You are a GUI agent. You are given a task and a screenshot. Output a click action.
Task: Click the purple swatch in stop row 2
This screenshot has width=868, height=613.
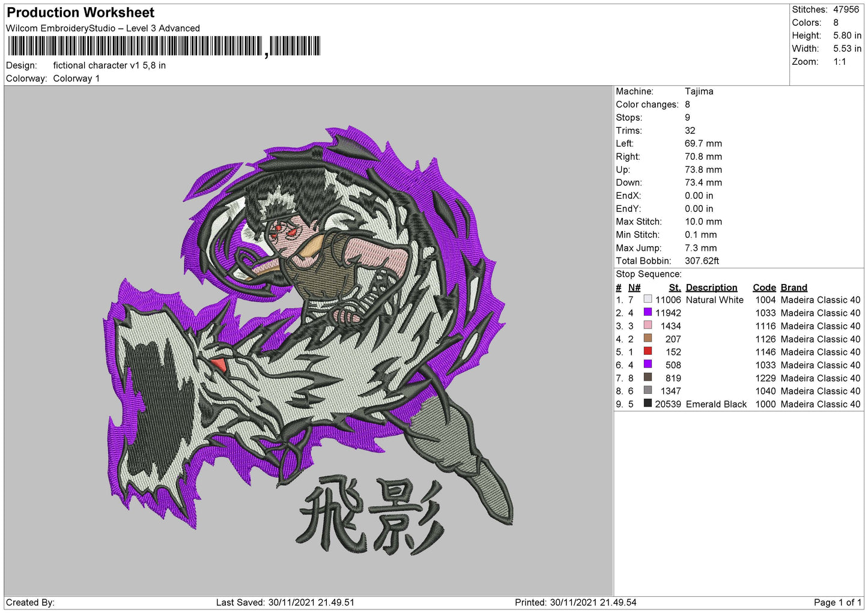click(x=648, y=312)
